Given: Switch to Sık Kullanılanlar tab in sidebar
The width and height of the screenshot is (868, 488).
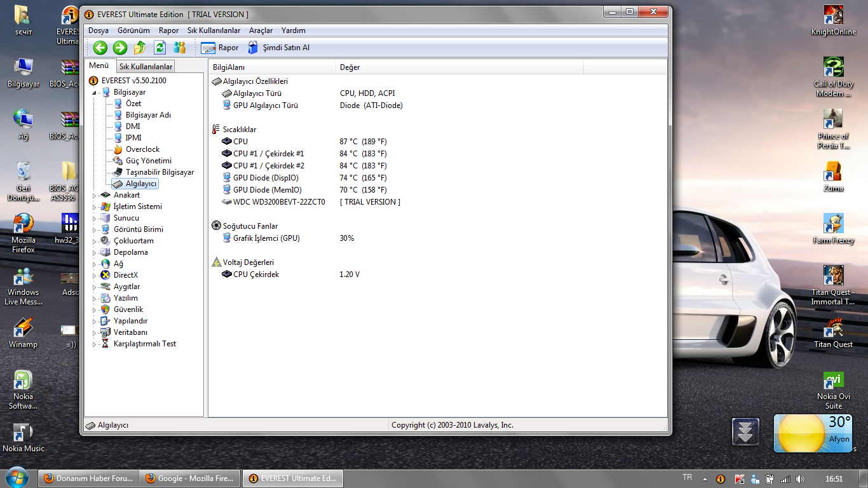Looking at the screenshot, I should click(146, 66).
